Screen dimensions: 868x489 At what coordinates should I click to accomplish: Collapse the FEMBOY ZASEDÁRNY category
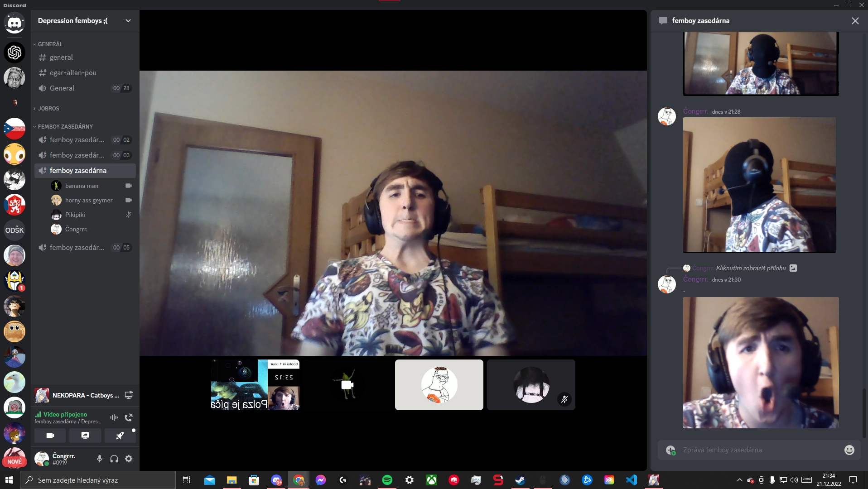point(65,127)
